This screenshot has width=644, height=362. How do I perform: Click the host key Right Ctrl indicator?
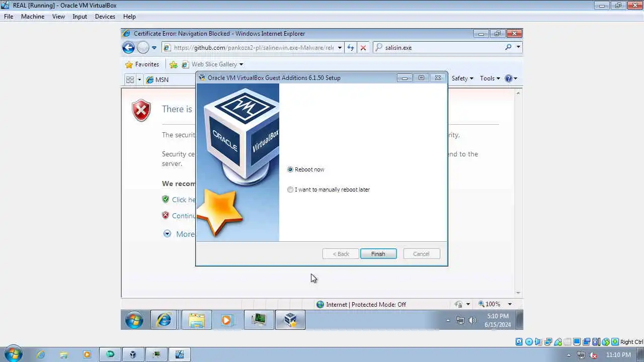(x=631, y=342)
